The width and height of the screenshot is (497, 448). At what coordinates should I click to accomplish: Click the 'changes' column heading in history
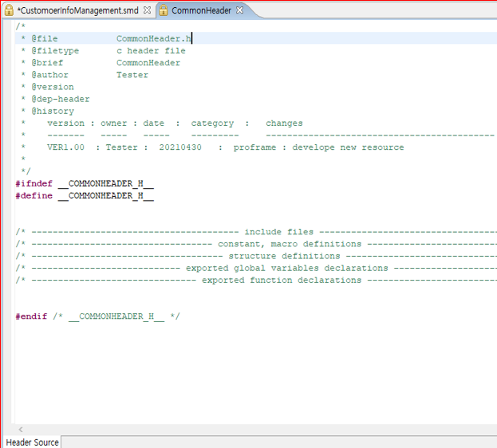click(x=284, y=124)
